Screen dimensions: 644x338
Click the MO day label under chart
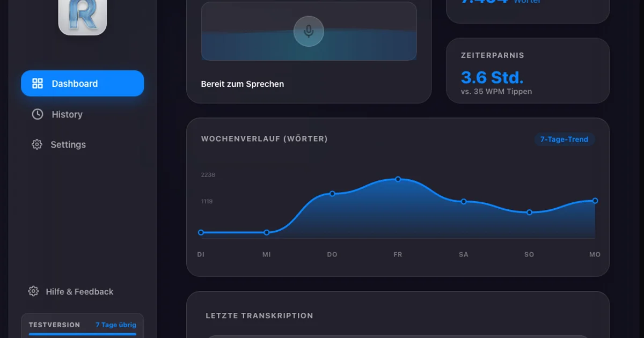(595, 254)
